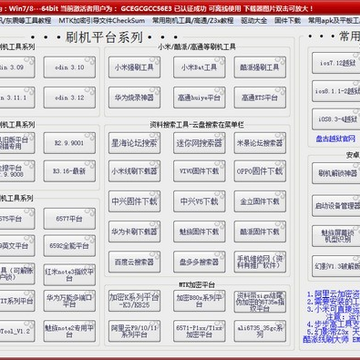Launch the ios8.1.1-2越狱 tool
Image resolution: width=360 pixels, height=360 pixels.
[x=336, y=91]
